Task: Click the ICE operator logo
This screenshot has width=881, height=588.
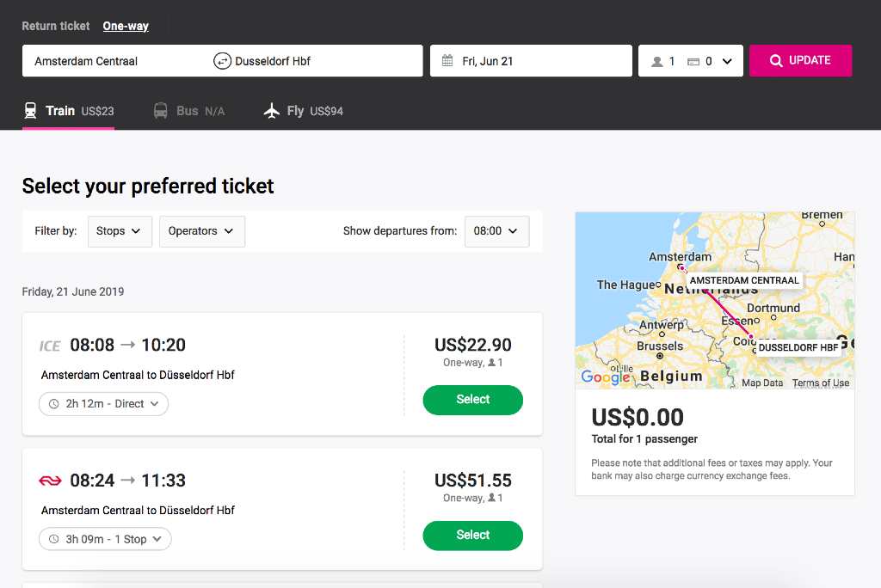Action: click(49, 346)
